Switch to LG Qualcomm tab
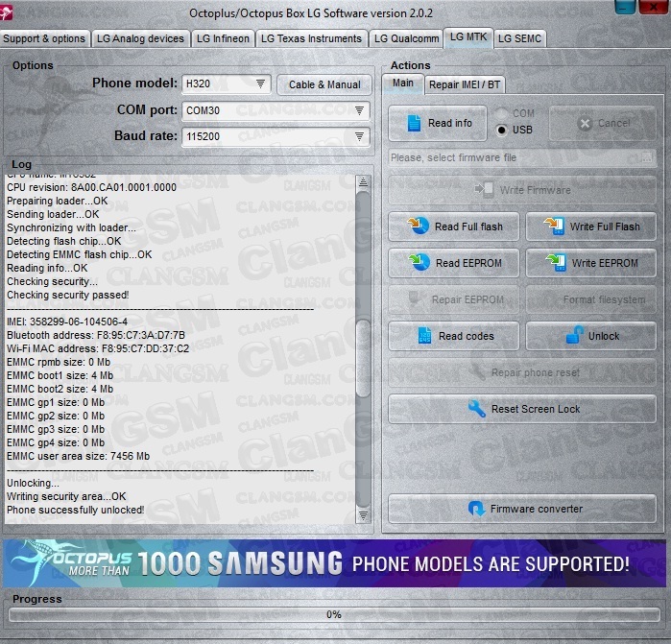671x644 pixels. point(407,38)
